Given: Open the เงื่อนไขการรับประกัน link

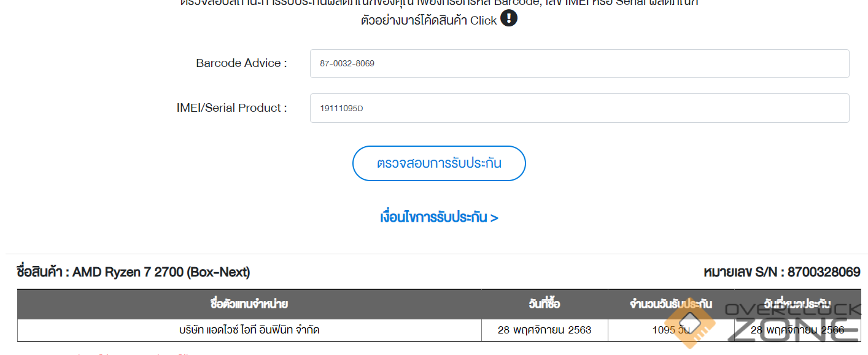Looking at the screenshot, I should (x=439, y=217).
